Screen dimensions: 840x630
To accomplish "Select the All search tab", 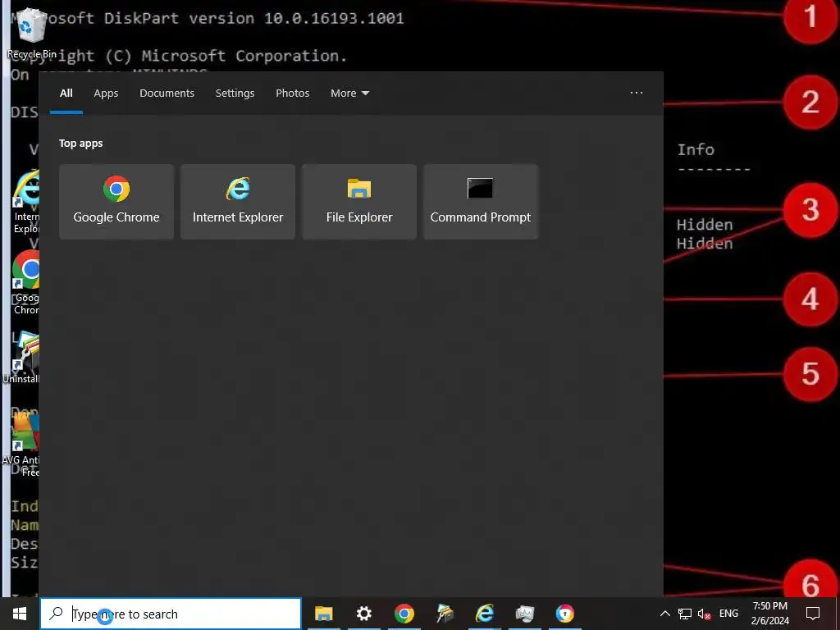I will 66,94.
